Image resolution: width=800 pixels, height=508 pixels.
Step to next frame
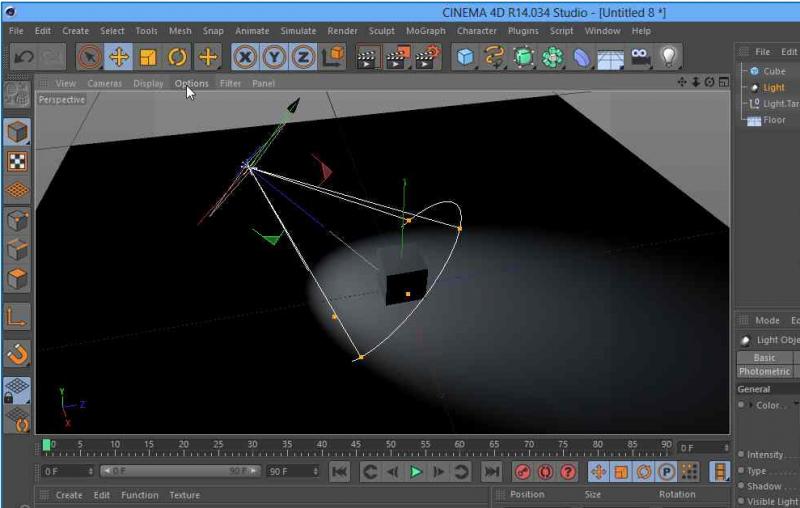click(x=438, y=472)
